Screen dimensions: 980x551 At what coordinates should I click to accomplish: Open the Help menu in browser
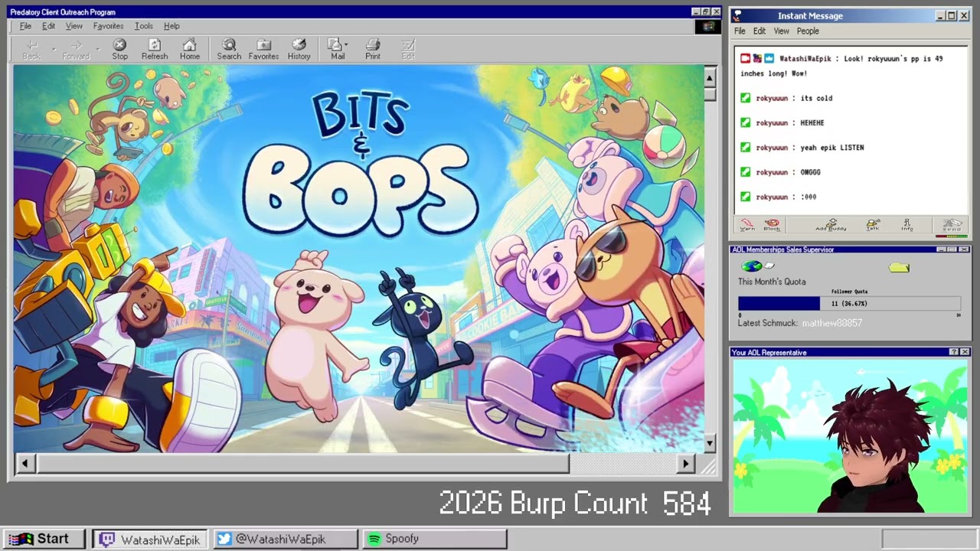click(x=171, y=26)
